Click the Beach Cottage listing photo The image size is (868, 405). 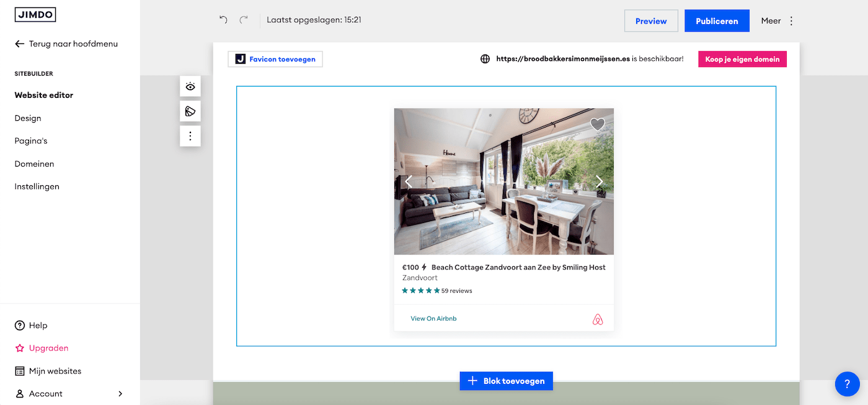click(504, 181)
